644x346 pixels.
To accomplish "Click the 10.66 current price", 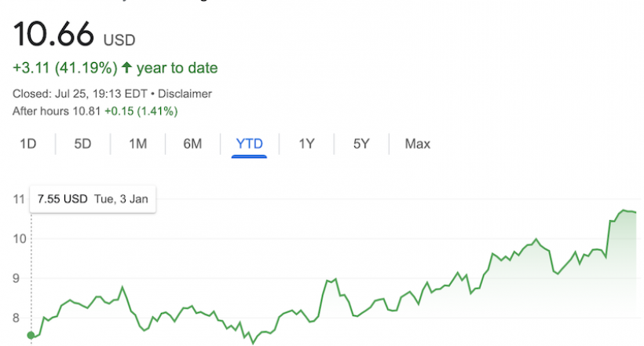I will click(x=53, y=36).
